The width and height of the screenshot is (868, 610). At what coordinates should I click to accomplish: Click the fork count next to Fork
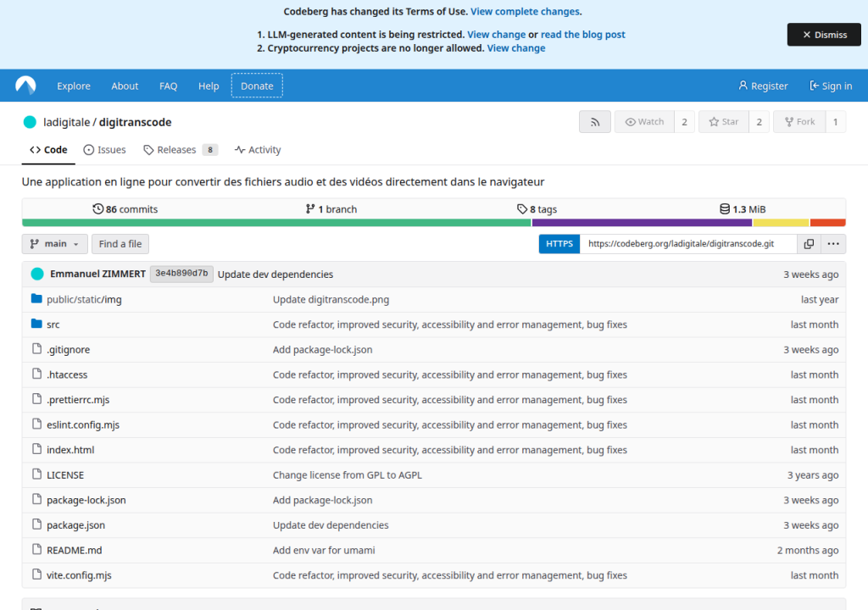pyautogui.click(x=835, y=122)
